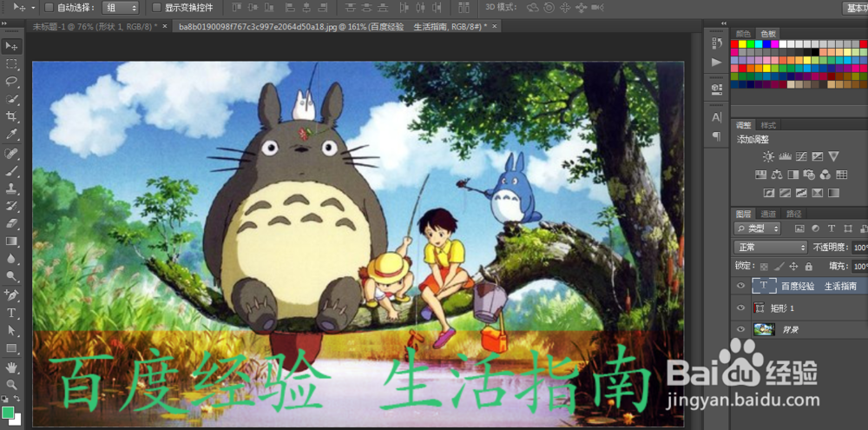The image size is (868, 430).
Task: Toggle lock image pixels brush icon
Action: [779, 267]
